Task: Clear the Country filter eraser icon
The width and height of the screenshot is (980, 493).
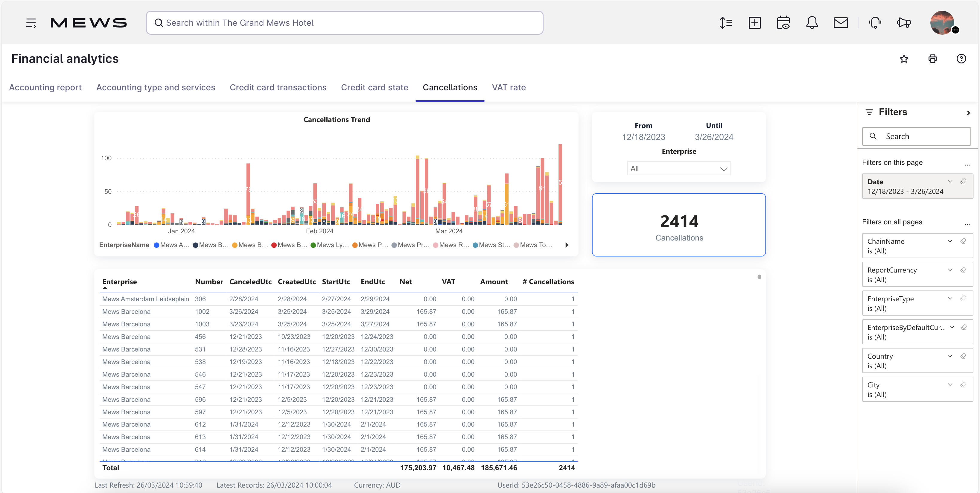Action: (x=963, y=356)
